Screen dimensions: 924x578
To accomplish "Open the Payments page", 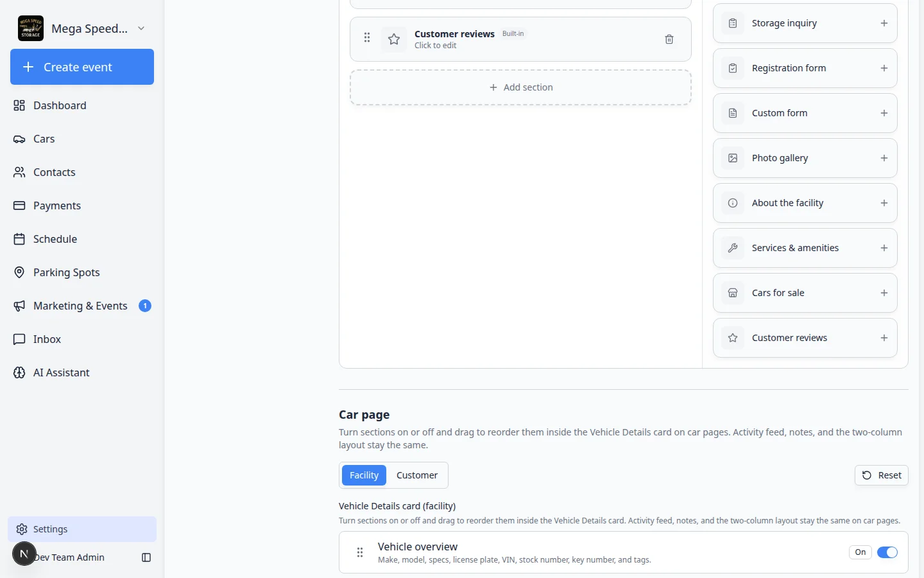I will click(x=82, y=206).
